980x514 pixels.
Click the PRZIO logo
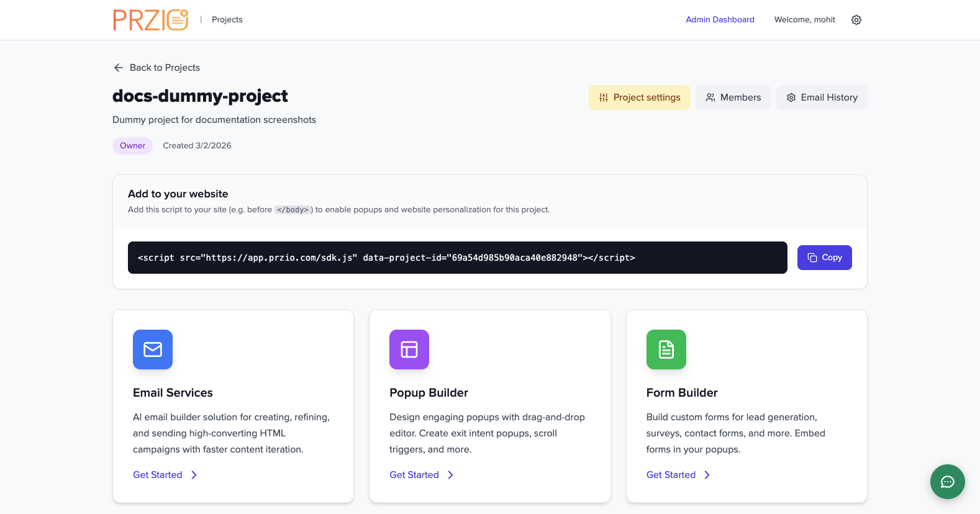coord(150,20)
